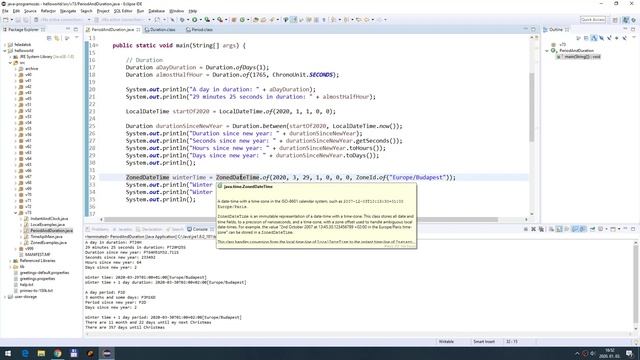Open the Windows Start menu
This screenshot has width=640, height=360.
[x=8, y=353]
